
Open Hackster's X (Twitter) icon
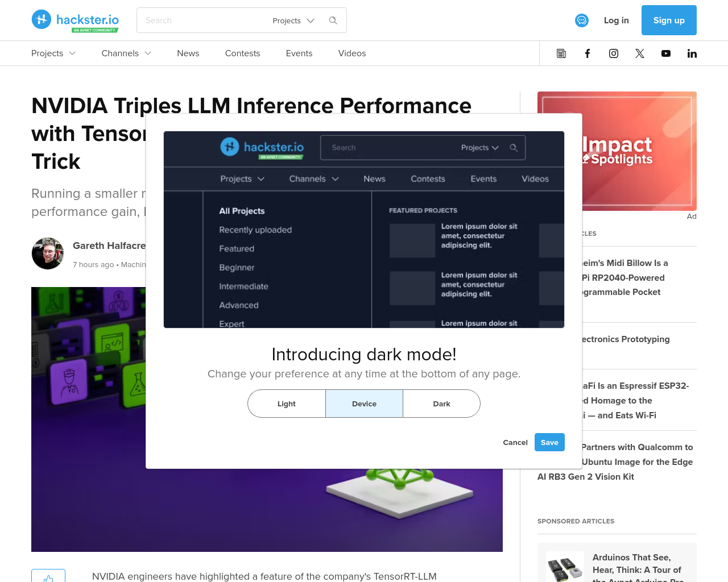tap(640, 53)
